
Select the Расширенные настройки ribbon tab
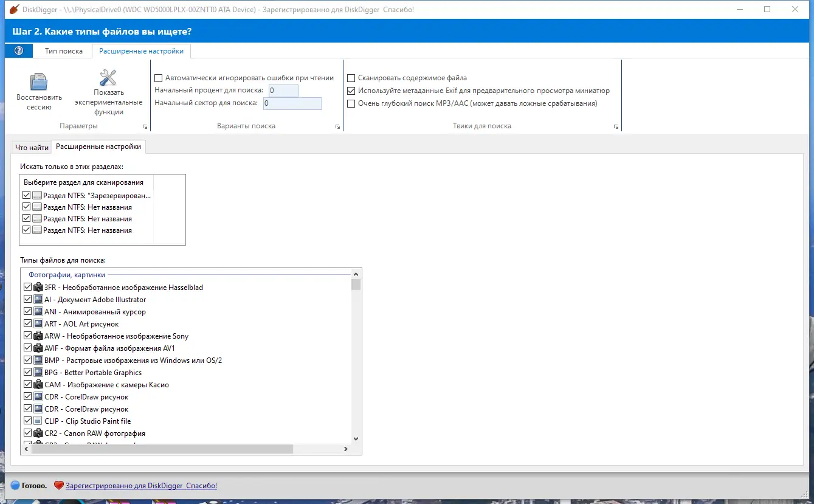tap(141, 51)
